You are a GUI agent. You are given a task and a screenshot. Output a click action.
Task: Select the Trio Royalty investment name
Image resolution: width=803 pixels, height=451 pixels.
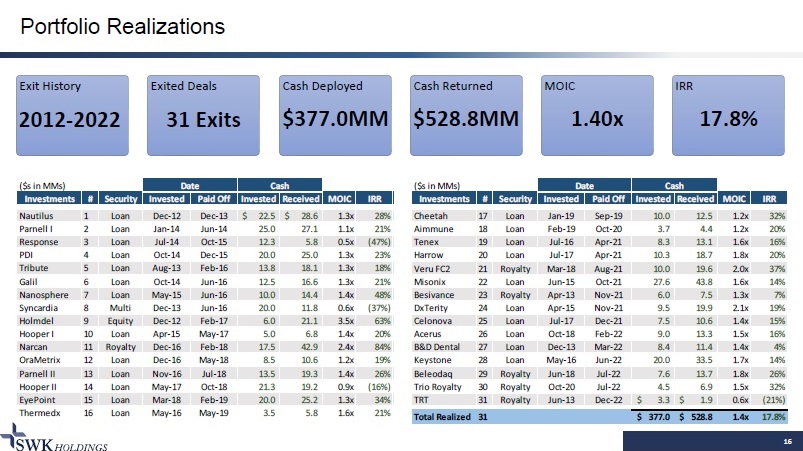439,385
